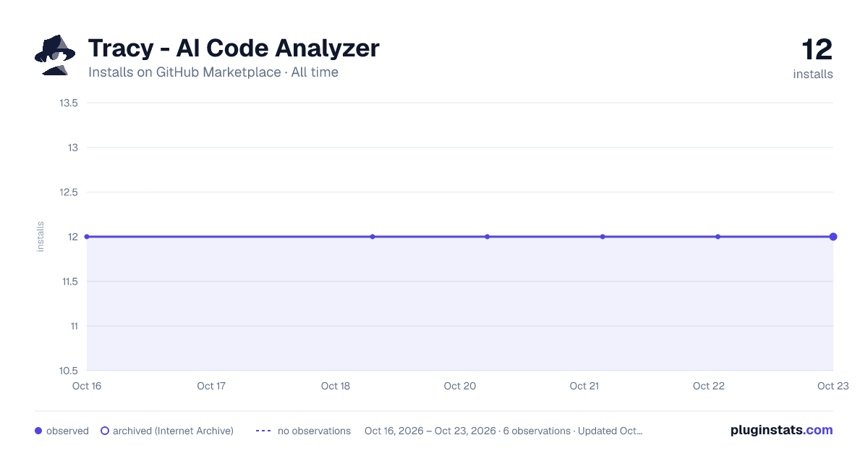Click the 'archived (Internet Archive)' legend label
The image size is (868, 456).
click(173, 431)
